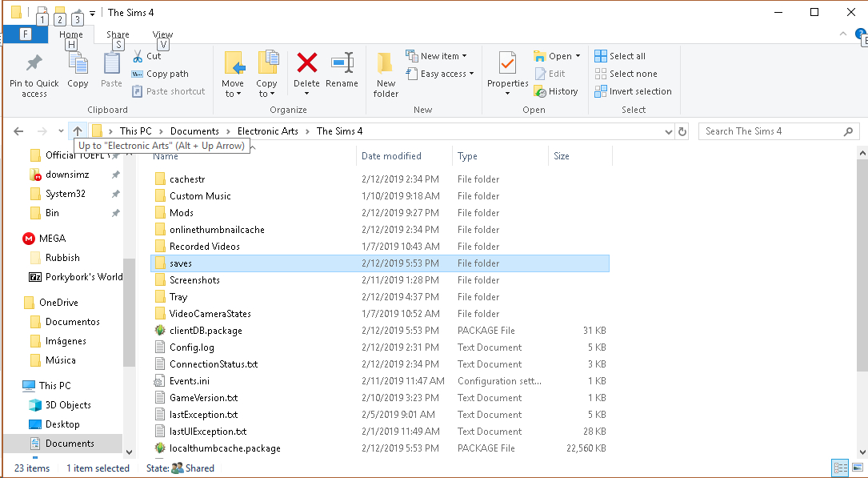Click the Copy ribbon icon
Image resolution: width=868 pixels, height=478 pixels.
[78, 64]
